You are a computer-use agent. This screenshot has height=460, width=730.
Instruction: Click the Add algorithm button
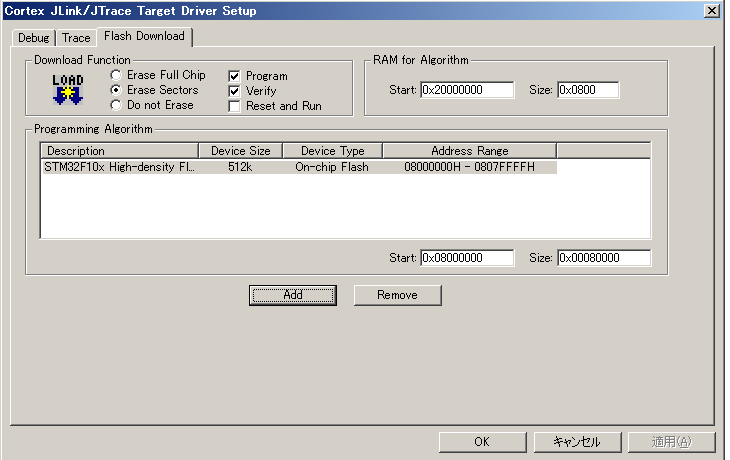(x=293, y=295)
